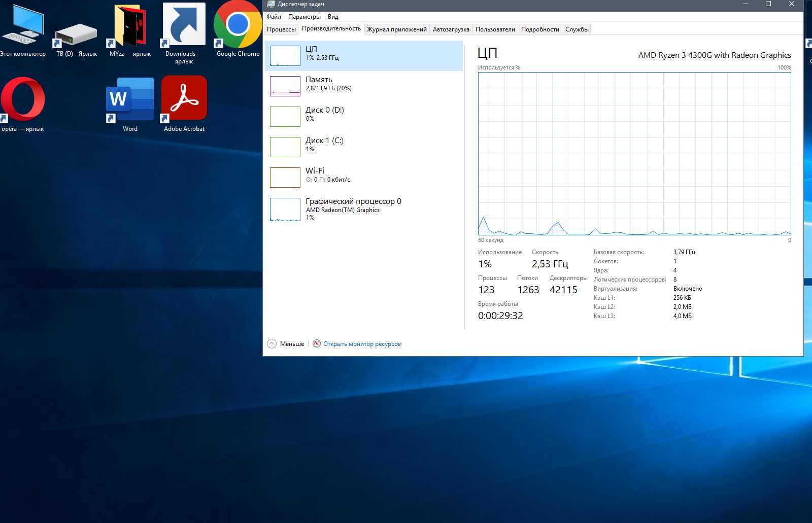This screenshot has width=812, height=523.
Task: Click the uptime value '0:00:29:32'
Action: [x=500, y=316]
